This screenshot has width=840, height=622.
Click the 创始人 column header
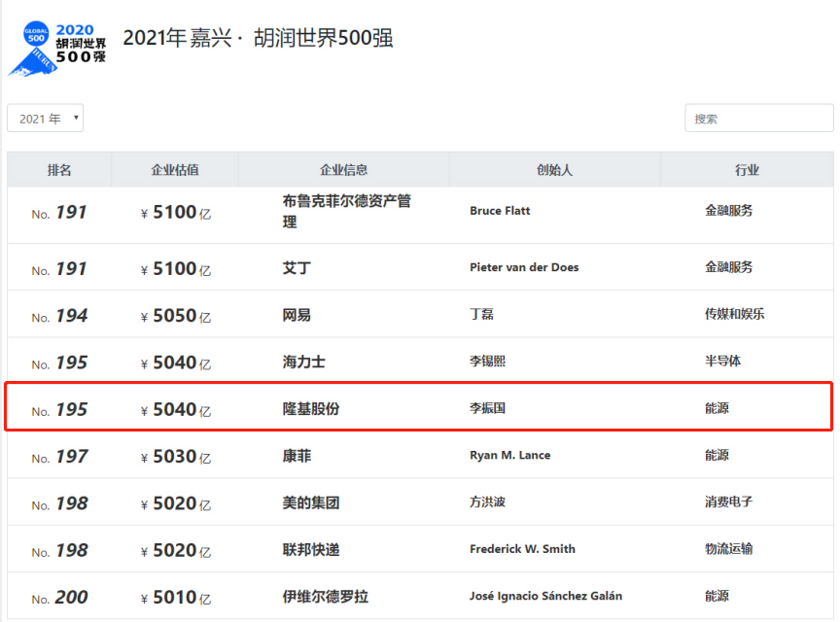(554, 170)
